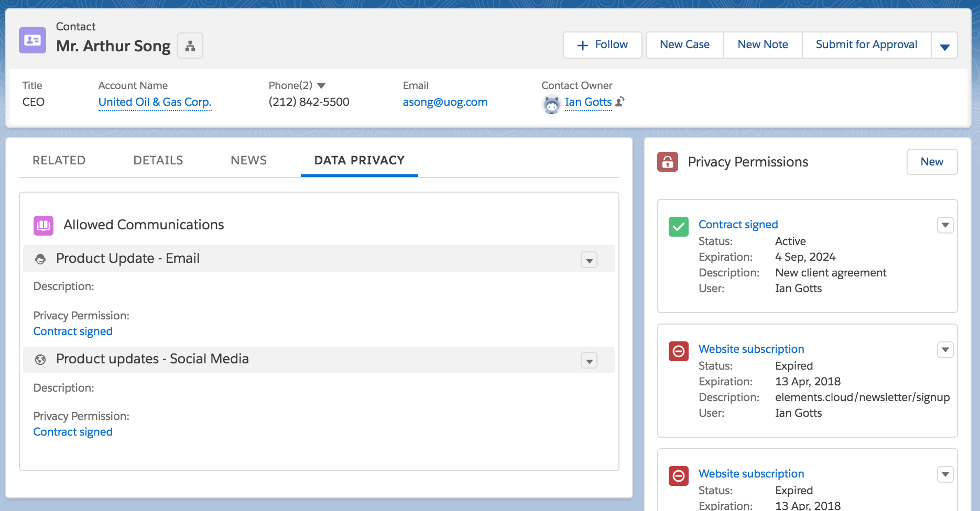The height and width of the screenshot is (511, 980).
Task: Click the Privacy Permissions lock icon
Action: coord(667,162)
